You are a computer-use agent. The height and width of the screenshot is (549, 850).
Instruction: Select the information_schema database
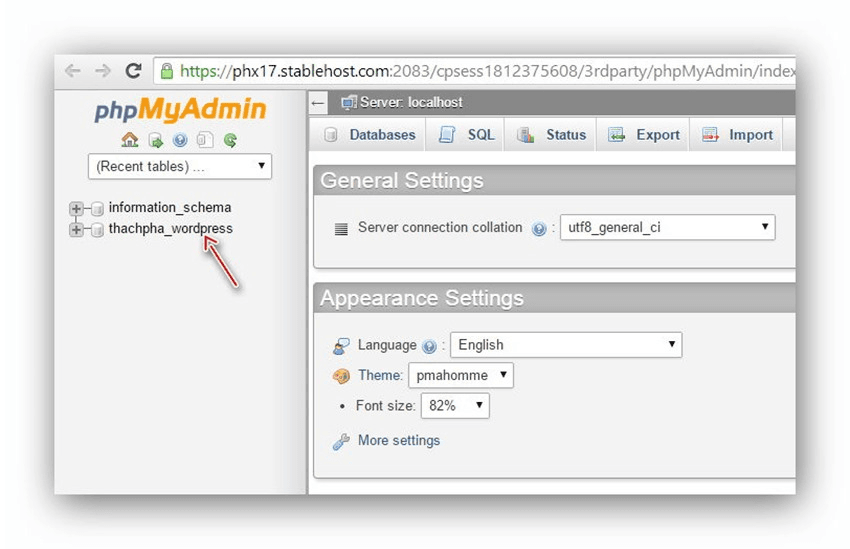click(170, 208)
